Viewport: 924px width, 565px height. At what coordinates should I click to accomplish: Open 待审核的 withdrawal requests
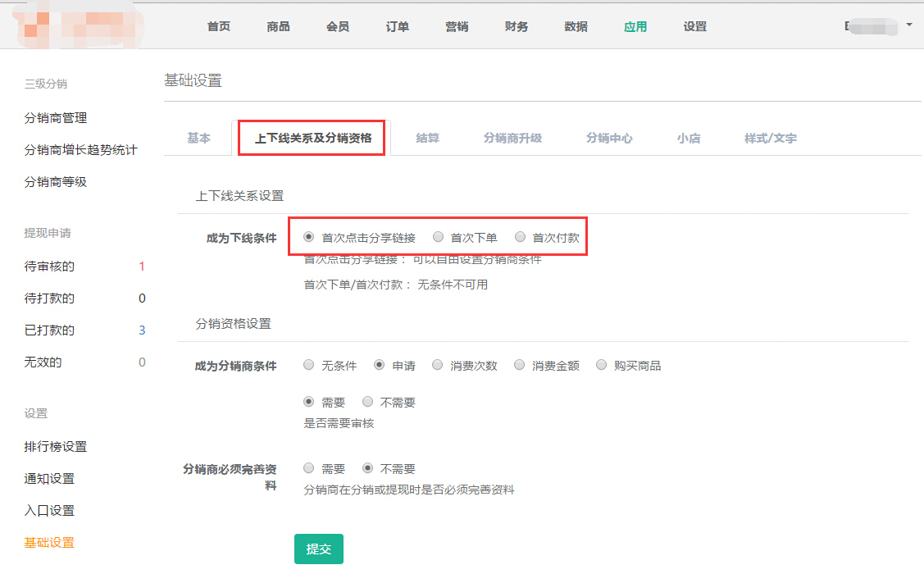pyautogui.click(x=50, y=267)
